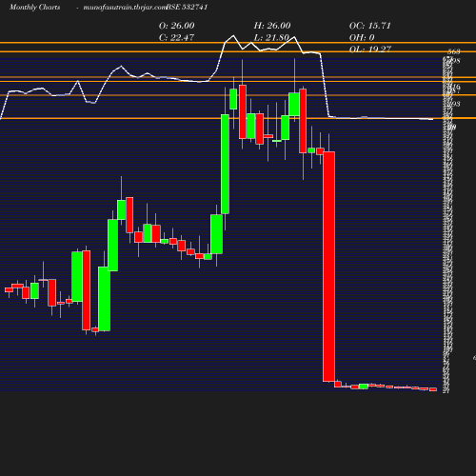The width and height of the screenshot is (476, 476).
Task: Click the tallest green breakout candlestick
Action: coord(225,164)
